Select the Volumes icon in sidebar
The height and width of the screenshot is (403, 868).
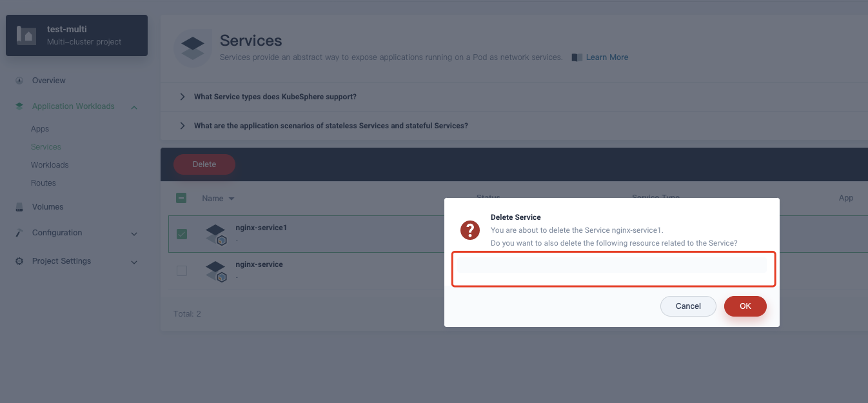click(x=19, y=207)
